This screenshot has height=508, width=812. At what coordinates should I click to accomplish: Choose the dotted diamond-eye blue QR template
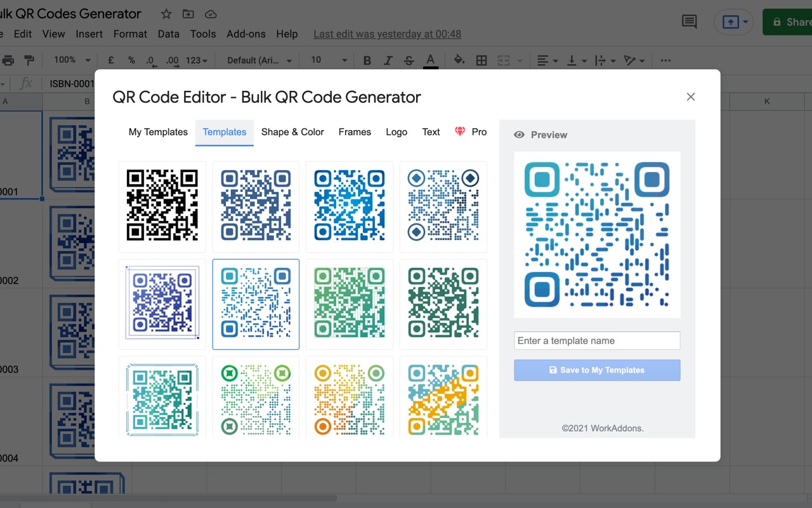click(x=443, y=206)
